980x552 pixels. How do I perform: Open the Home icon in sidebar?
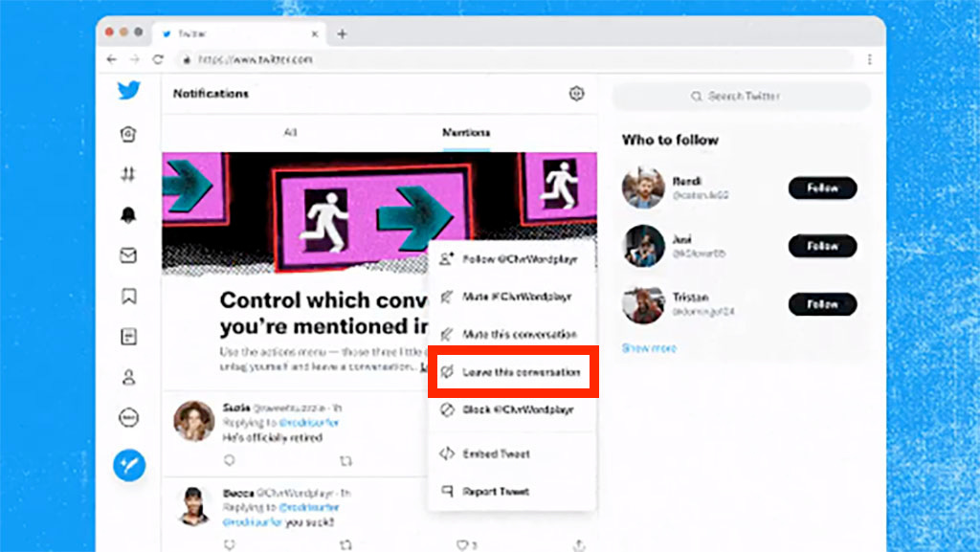128,134
